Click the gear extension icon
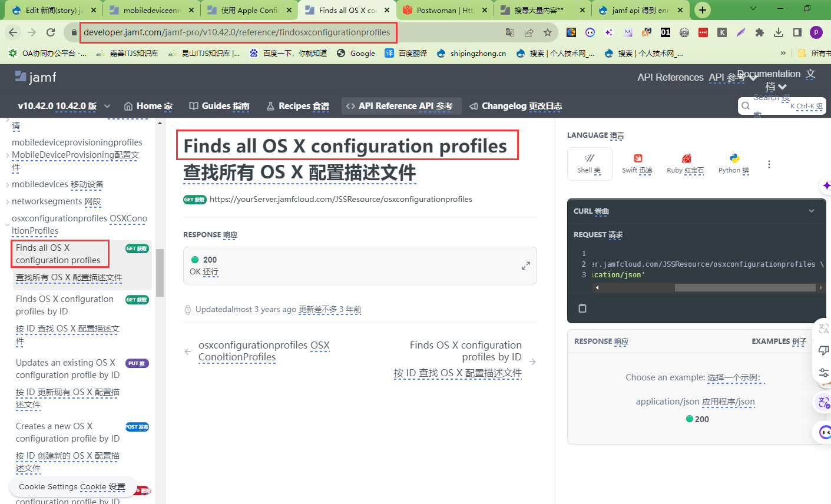The height and width of the screenshot is (504, 831). tap(684, 32)
